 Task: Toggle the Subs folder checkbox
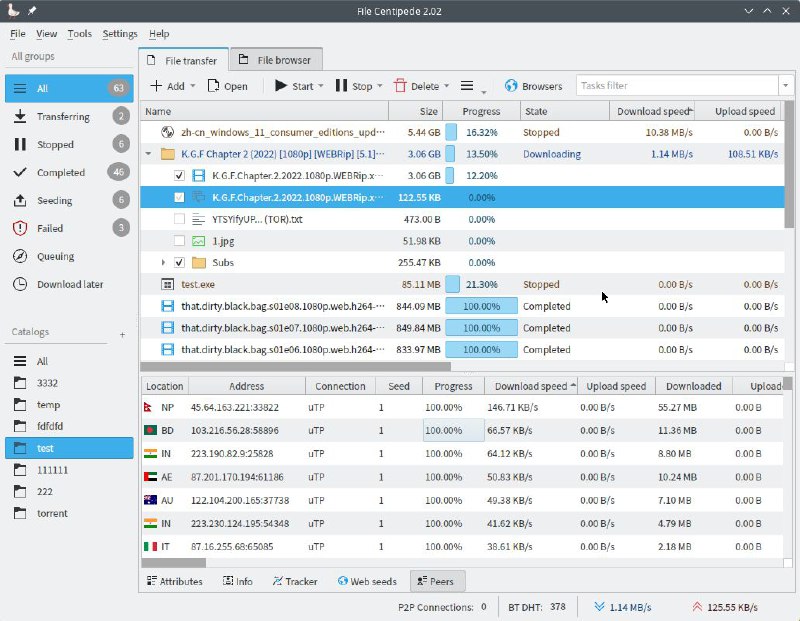click(x=179, y=263)
